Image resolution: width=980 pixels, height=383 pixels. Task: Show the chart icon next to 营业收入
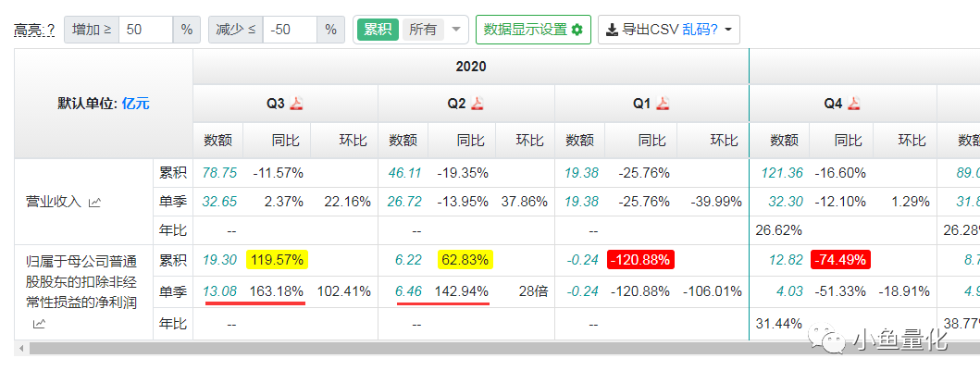click(x=95, y=202)
